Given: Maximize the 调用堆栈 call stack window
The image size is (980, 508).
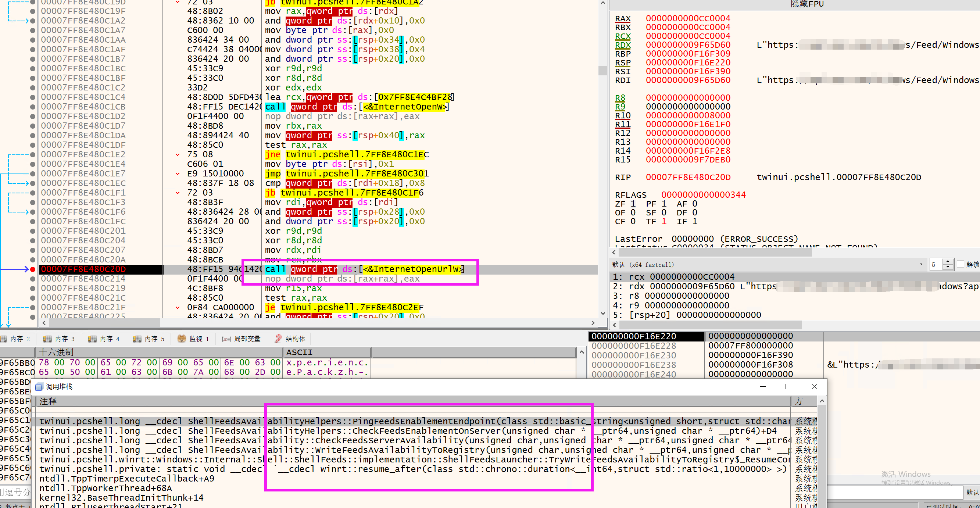Looking at the screenshot, I should tap(788, 387).
